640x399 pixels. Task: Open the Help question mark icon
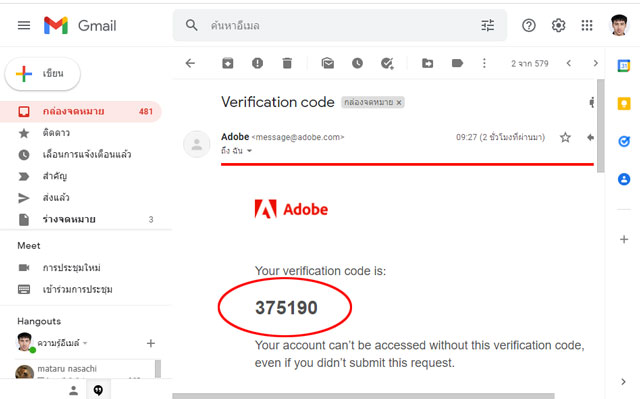[x=529, y=25]
